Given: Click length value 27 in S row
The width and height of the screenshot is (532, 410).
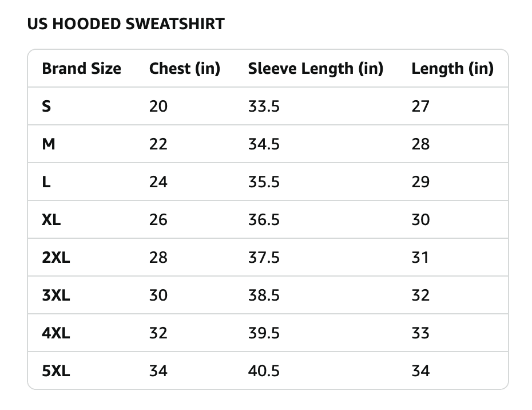Looking at the screenshot, I should point(420,107).
